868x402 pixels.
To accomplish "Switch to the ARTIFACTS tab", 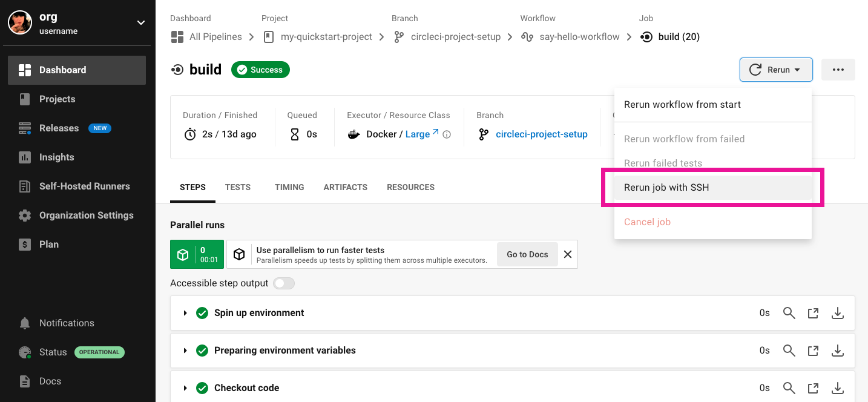I will click(x=346, y=188).
